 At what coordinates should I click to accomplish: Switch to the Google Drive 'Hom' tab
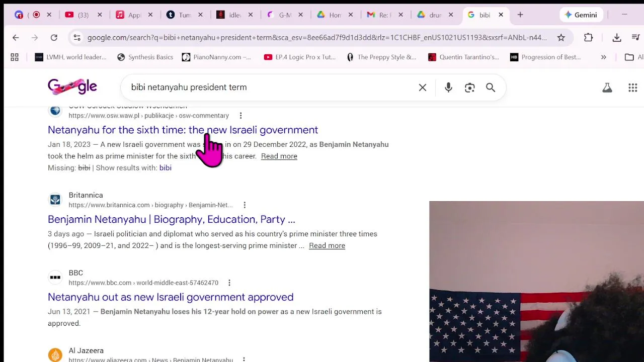(334, 15)
